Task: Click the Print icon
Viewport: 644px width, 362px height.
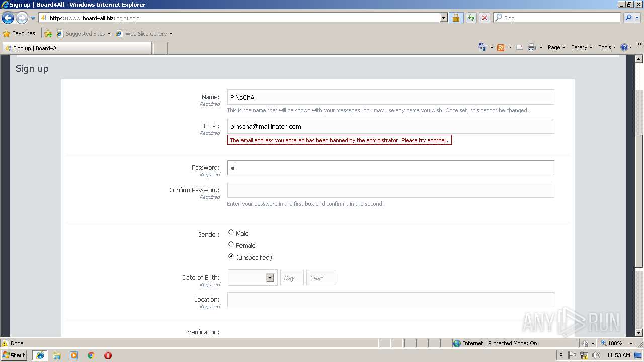Action: (532, 47)
